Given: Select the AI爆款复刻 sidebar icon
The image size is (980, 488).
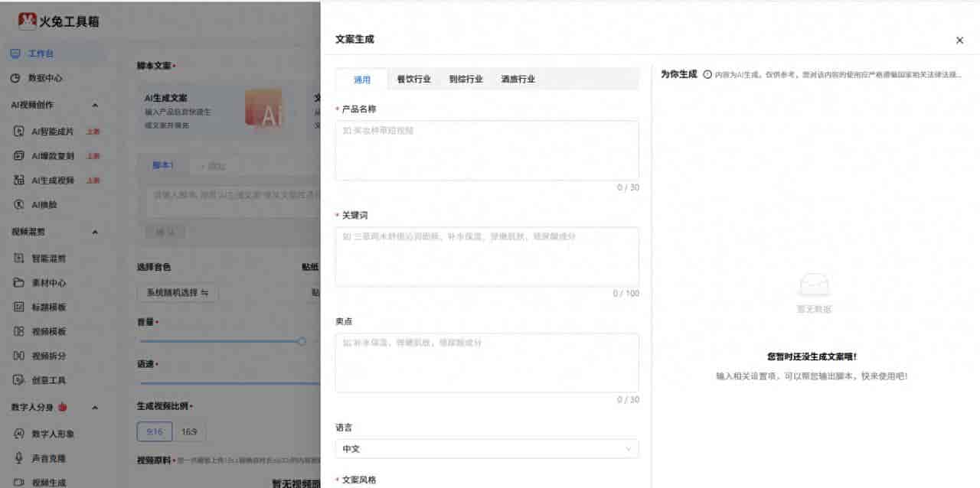Looking at the screenshot, I should [x=19, y=156].
